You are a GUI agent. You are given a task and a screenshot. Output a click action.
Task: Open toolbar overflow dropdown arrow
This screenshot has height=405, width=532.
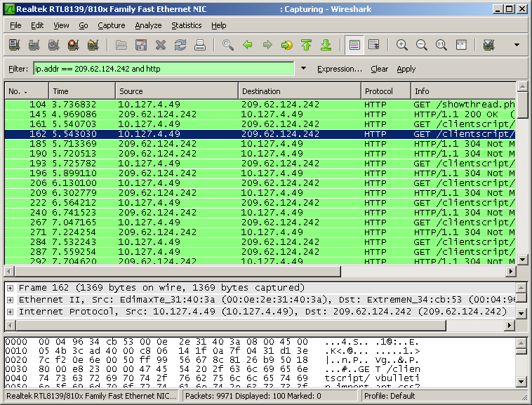(x=517, y=45)
